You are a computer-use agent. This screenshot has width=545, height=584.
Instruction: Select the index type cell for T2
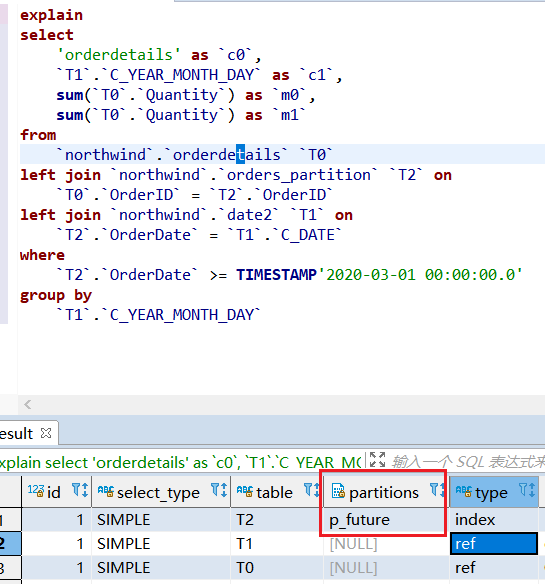point(494,520)
